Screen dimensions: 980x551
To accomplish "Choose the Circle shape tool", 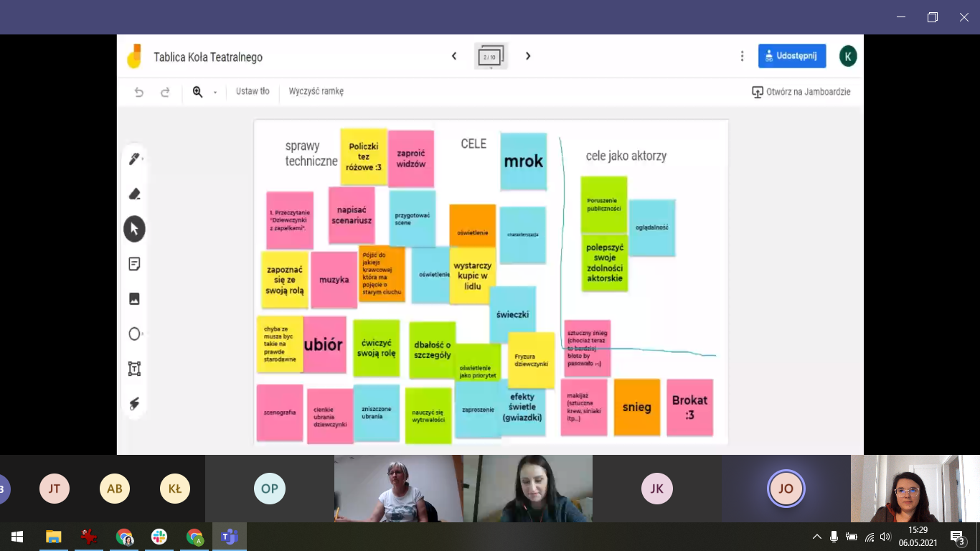I will tap(134, 334).
